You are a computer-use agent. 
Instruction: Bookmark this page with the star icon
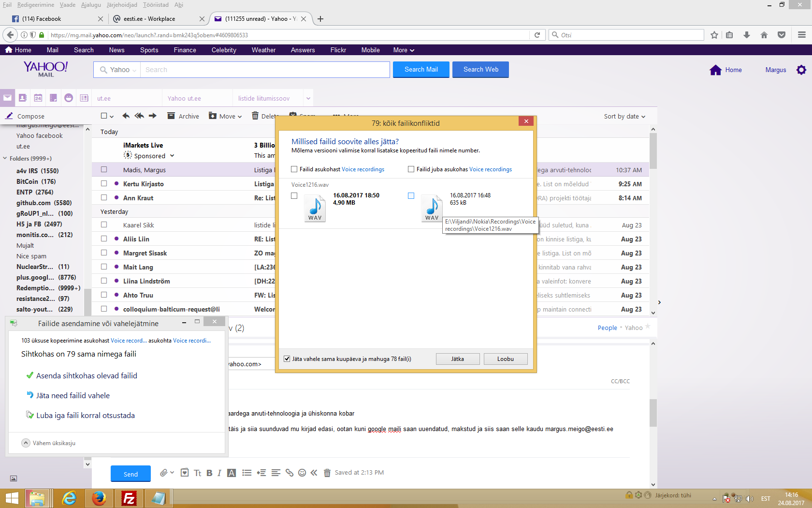point(714,35)
